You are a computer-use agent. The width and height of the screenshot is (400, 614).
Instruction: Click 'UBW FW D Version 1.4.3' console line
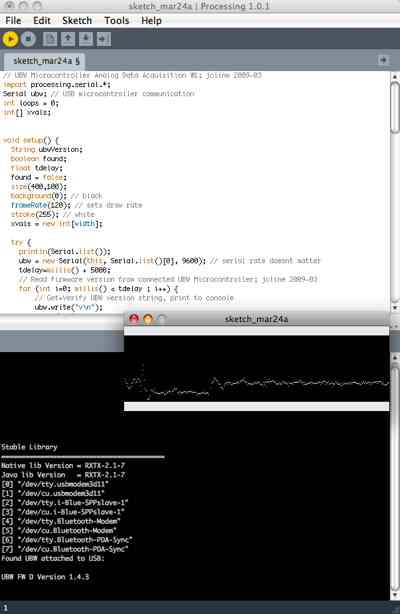click(x=45, y=577)
